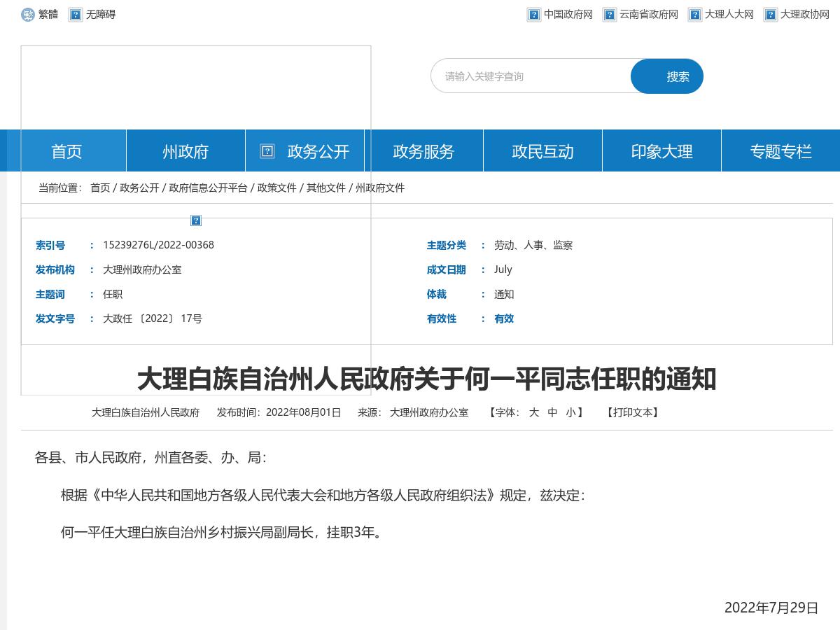Click the 大理人大网 icon
Image resolution: width=840 pixels, height=630 pixels.
(695, 14)
